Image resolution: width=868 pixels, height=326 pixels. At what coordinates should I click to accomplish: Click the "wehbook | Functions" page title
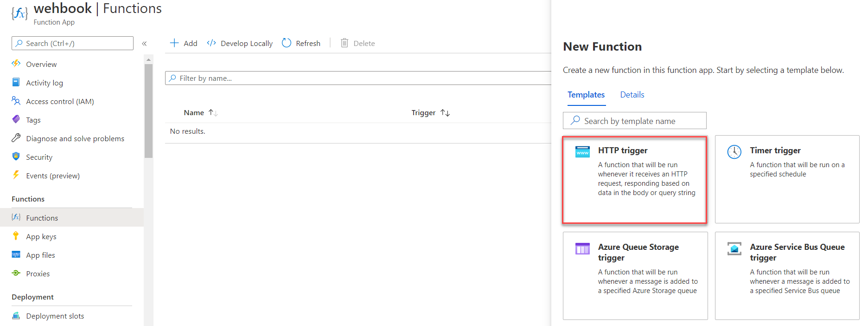click(x=98, y=8)
